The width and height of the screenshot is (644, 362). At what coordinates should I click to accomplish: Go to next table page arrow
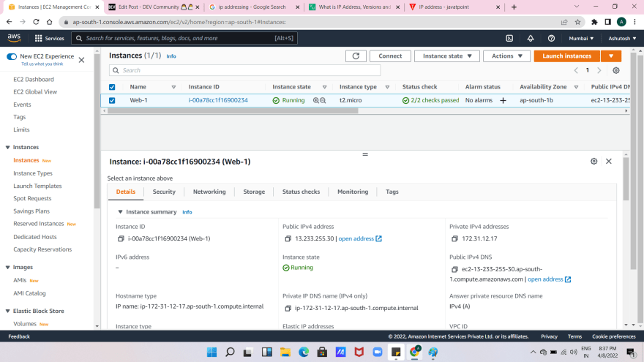click(599, 70)
